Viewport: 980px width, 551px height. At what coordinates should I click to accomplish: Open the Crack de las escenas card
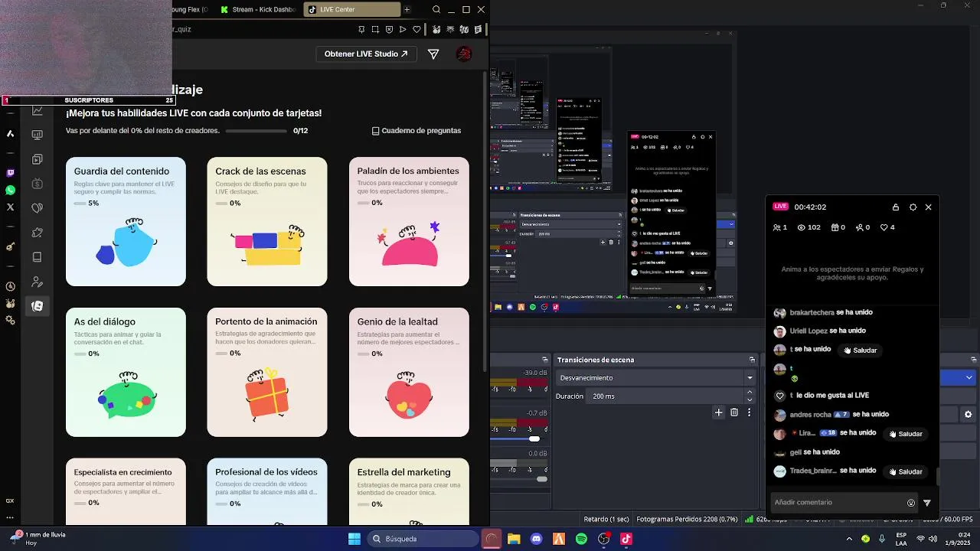pyautogui.click(x=267, y=222)
